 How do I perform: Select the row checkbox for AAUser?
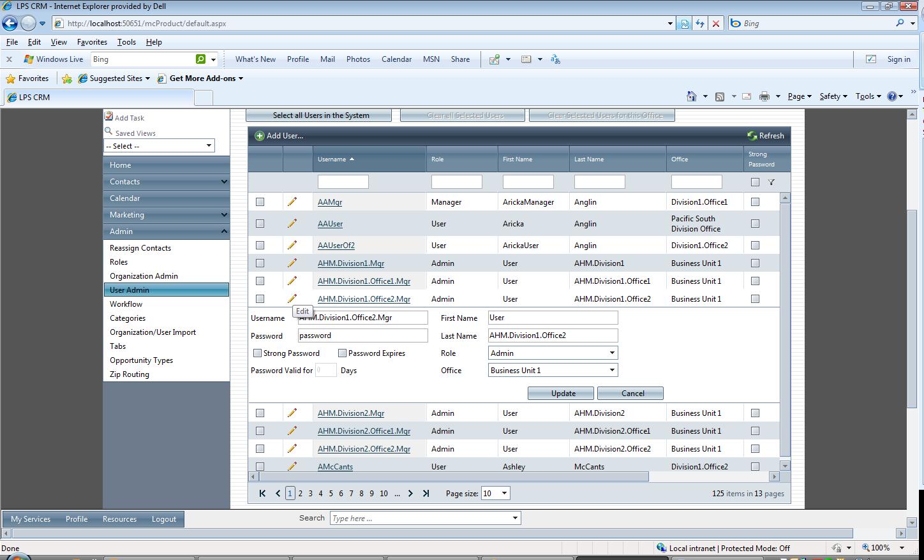[x=260, y=224]
